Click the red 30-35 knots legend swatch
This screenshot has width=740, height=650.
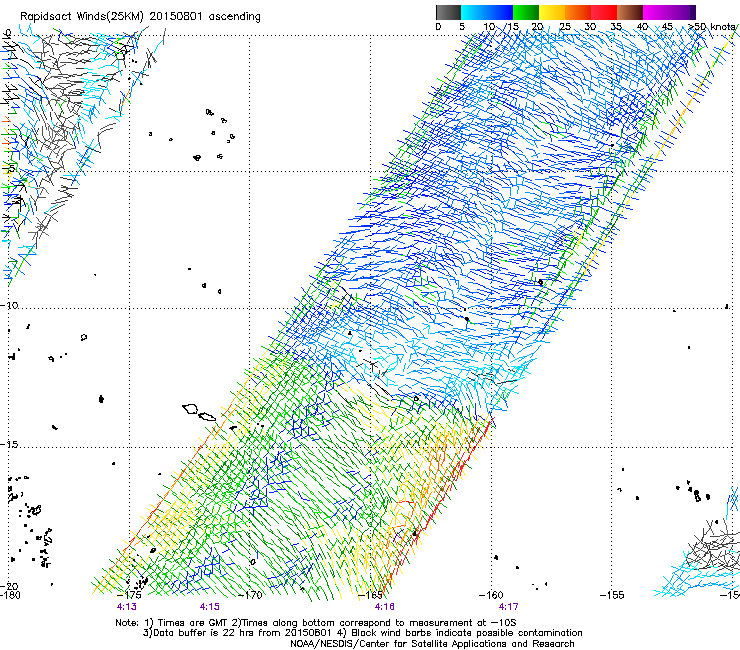coord(604,12)
